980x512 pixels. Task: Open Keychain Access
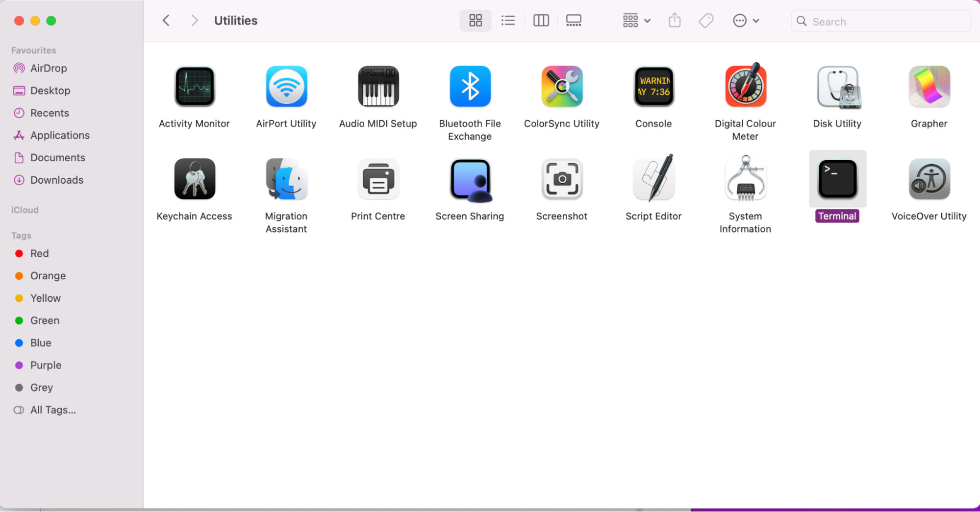pyautogui.click(x=195, y=179)
